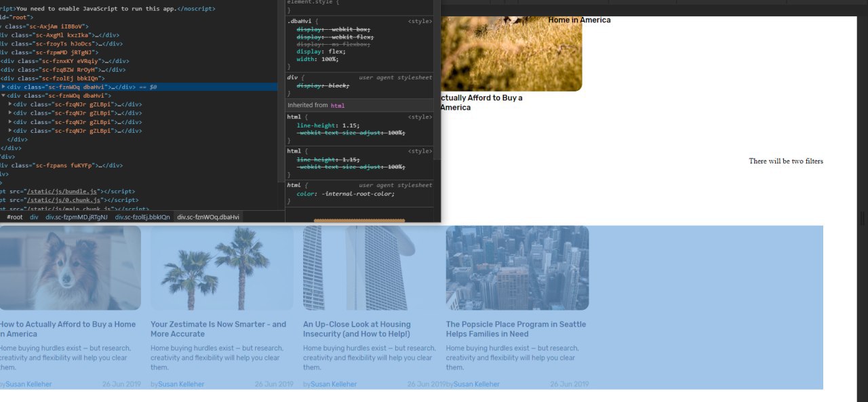Screen dimensions: 868x402
Task: Click Susan Kelleher under Popsicle Place article
Action: click(x=477, y=384)
